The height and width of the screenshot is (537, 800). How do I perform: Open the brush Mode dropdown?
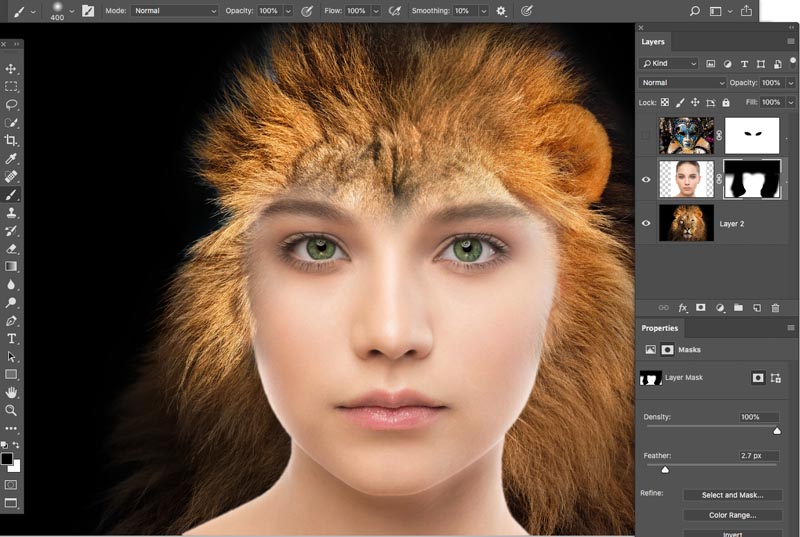[174, 10]
